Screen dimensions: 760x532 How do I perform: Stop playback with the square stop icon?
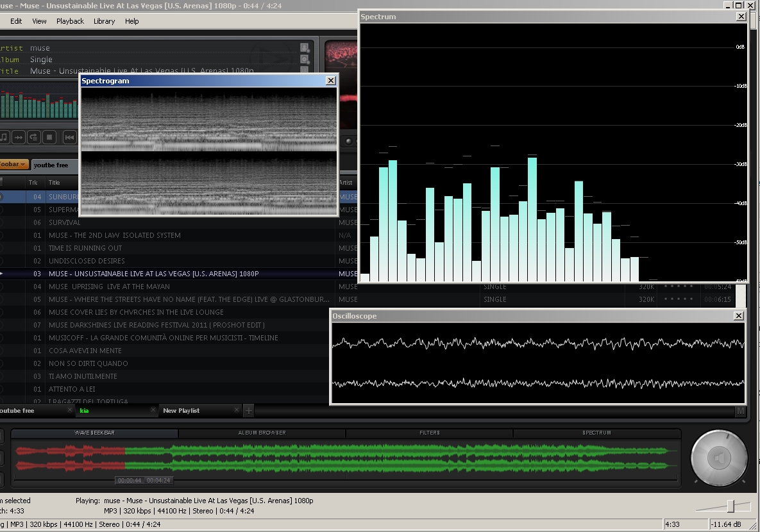49,138
